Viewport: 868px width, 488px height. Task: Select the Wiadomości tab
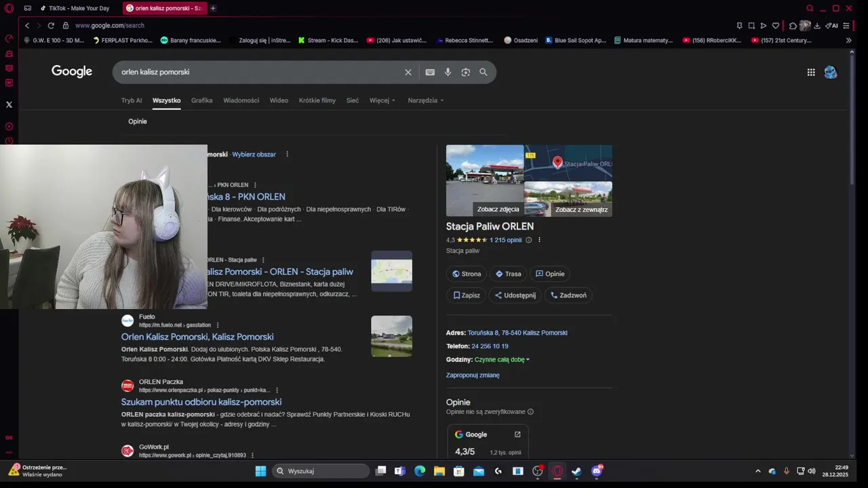coord(241,100)
